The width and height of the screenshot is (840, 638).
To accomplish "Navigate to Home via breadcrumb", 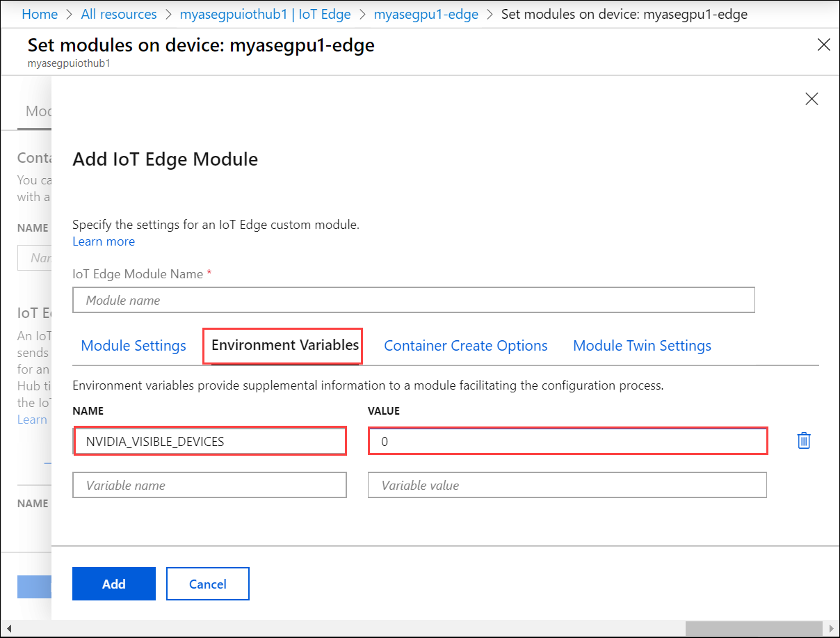I will pos(40,14).
